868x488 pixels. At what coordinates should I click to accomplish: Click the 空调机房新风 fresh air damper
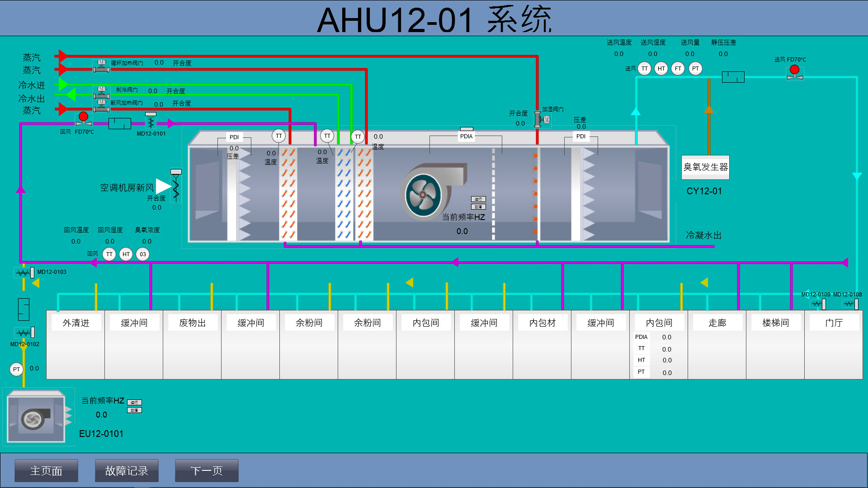176,186
